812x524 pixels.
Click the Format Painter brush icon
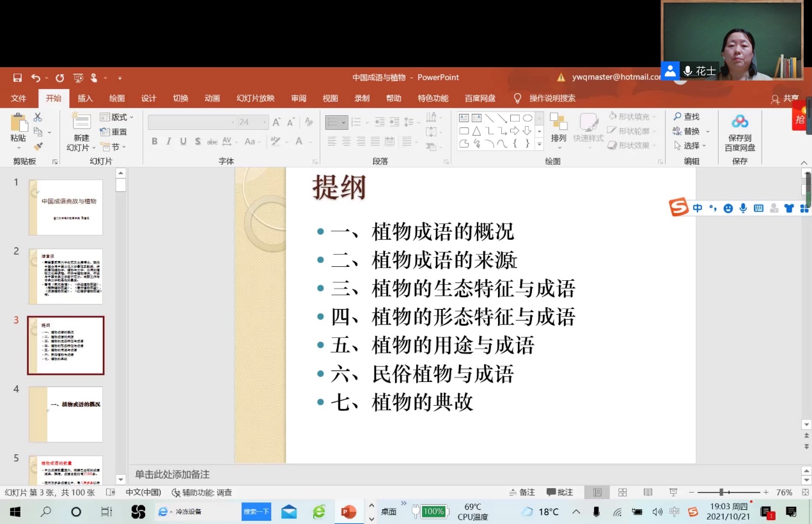(x=38, y=147)
